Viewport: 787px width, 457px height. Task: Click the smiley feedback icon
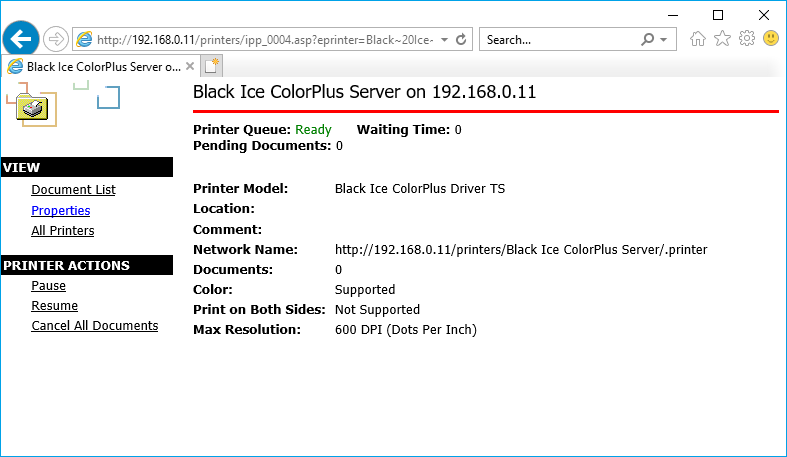click(x=770, y=38)
